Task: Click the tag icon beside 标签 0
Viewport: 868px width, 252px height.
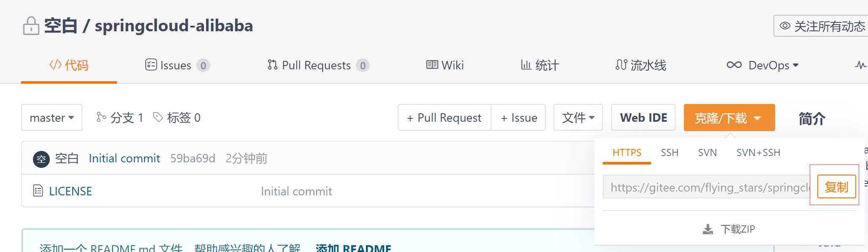Action: (158, 117)
